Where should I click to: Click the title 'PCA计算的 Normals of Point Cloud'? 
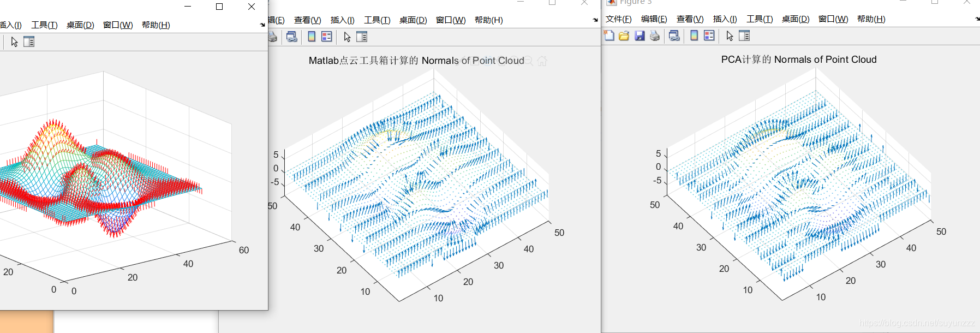pyautogui.click(x=799, y=60)
